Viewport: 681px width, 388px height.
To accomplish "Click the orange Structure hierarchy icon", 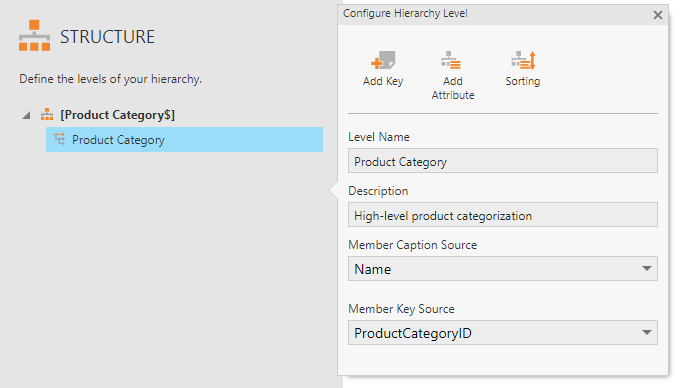I will point(34,36).
